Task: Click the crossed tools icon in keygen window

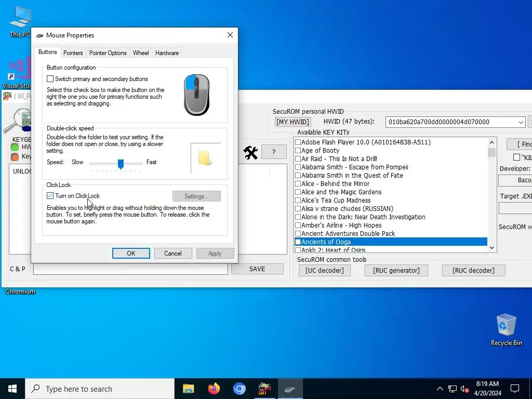Action: pyautogui.click(x=251, y=152)
